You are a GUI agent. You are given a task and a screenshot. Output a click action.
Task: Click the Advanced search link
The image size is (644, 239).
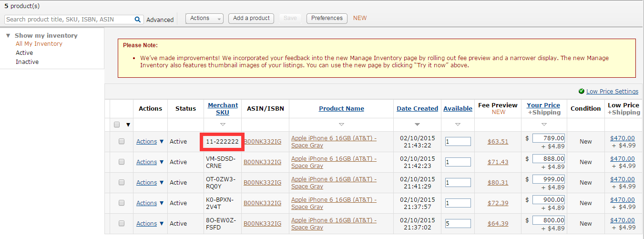point(160,20)
